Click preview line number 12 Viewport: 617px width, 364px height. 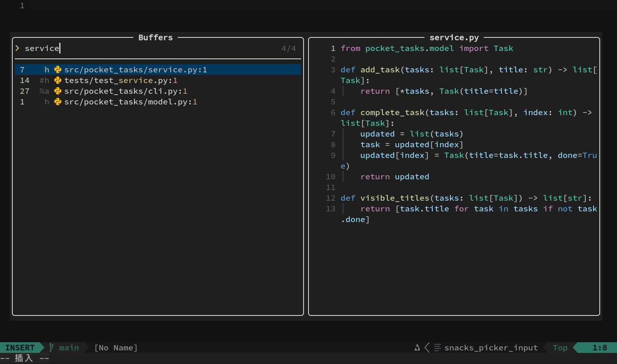(331, 198)
